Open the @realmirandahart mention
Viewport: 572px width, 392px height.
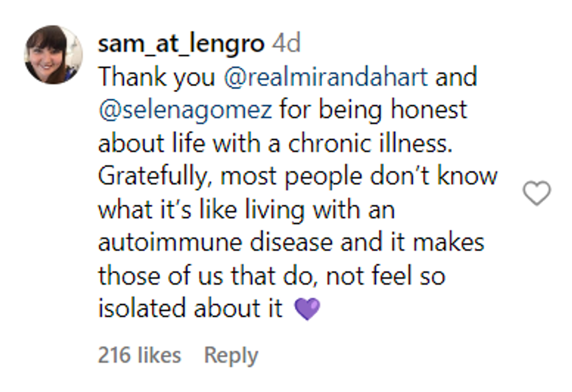click(326, 78)
